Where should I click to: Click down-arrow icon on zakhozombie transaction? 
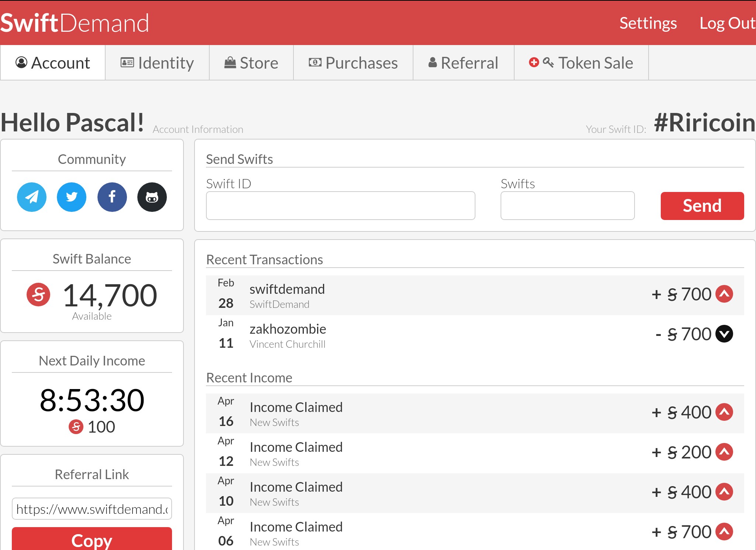coord(724,334)
